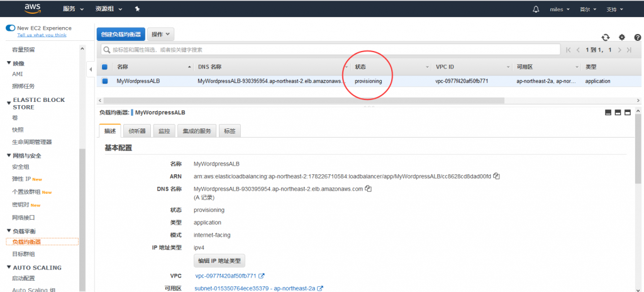Collapse the 负载平衡 sidebar section

[9, 231]
